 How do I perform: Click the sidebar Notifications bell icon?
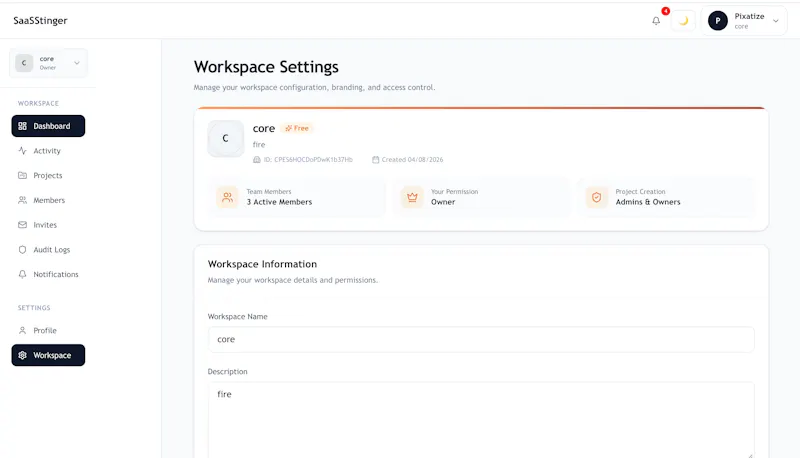pyautogui.click(x=22, y=274)
